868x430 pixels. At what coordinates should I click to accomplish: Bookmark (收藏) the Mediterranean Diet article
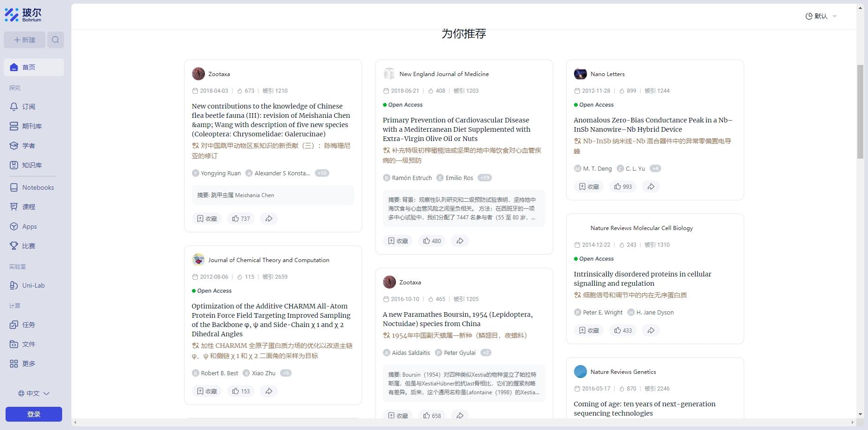pos(398,241)
